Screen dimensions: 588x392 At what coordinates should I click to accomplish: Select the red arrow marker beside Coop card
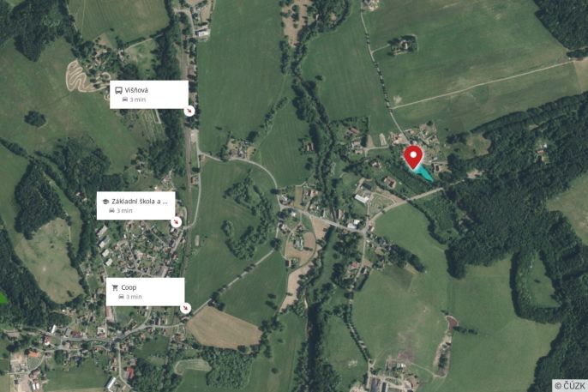[x=185, y=308]
